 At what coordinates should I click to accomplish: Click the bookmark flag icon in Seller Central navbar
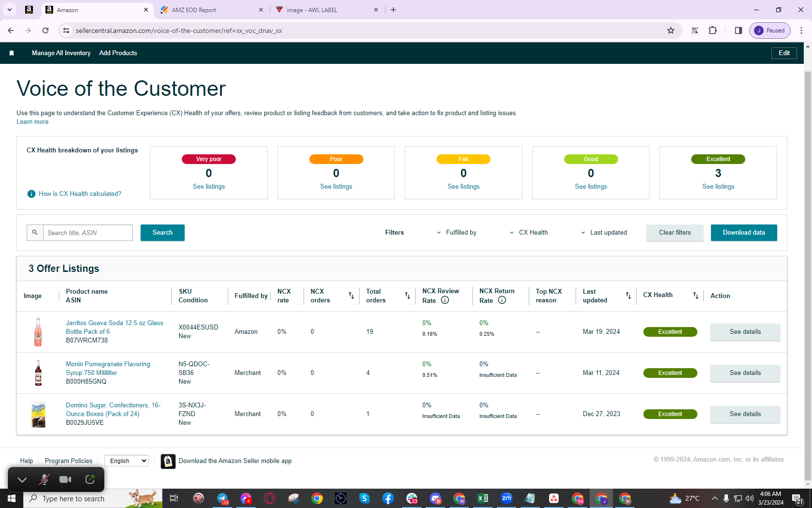(x=12, y=53)
